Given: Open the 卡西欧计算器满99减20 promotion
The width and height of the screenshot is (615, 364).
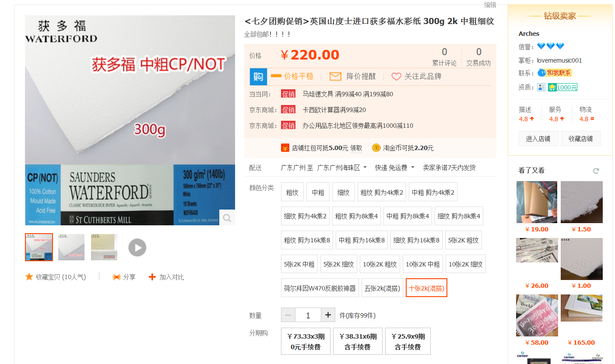Looking at the screenshot, I should click(x=334, y=110).
